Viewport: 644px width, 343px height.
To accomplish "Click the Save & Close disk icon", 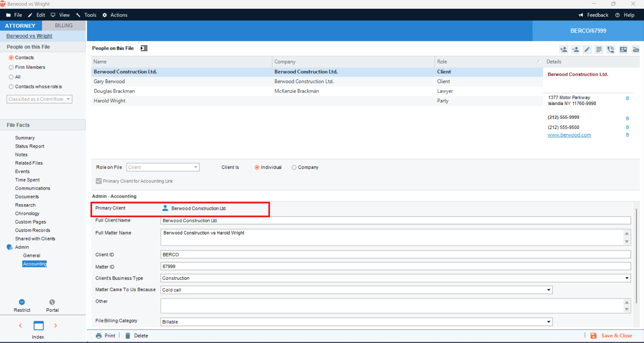I will click(594, 336).
